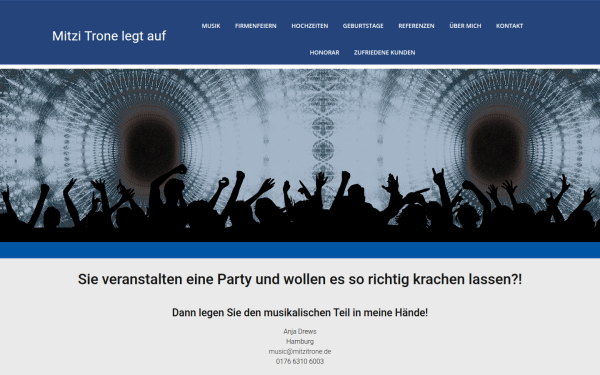Click the name Anja Drews
The width and height of the screenshot is (600, 375).
click(300, 331)
